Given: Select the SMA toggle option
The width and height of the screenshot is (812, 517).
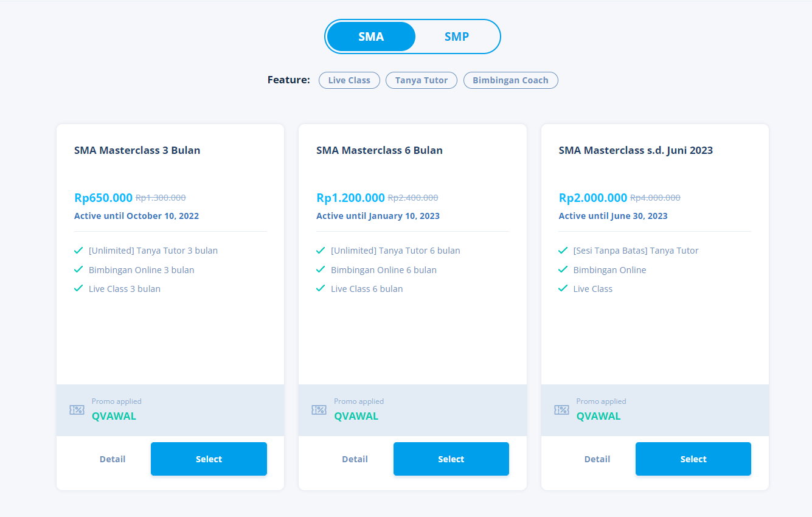Looking at the screenshot, I should click(x=371, y=36).
